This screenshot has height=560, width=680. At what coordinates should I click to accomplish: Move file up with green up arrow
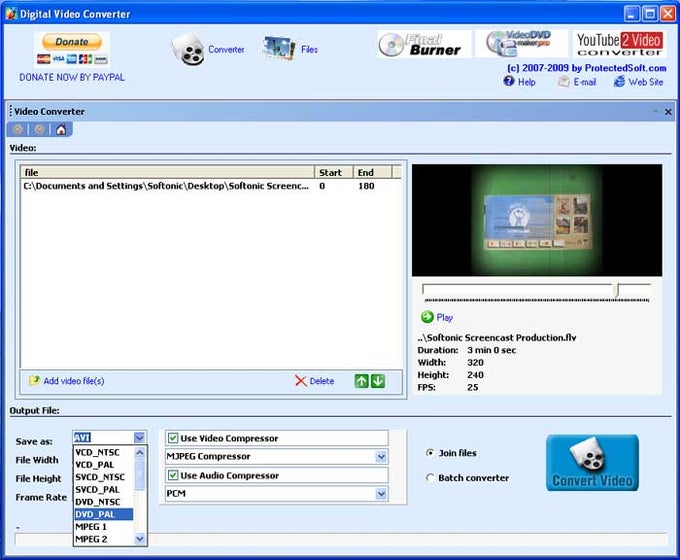(x=361, y=381)
